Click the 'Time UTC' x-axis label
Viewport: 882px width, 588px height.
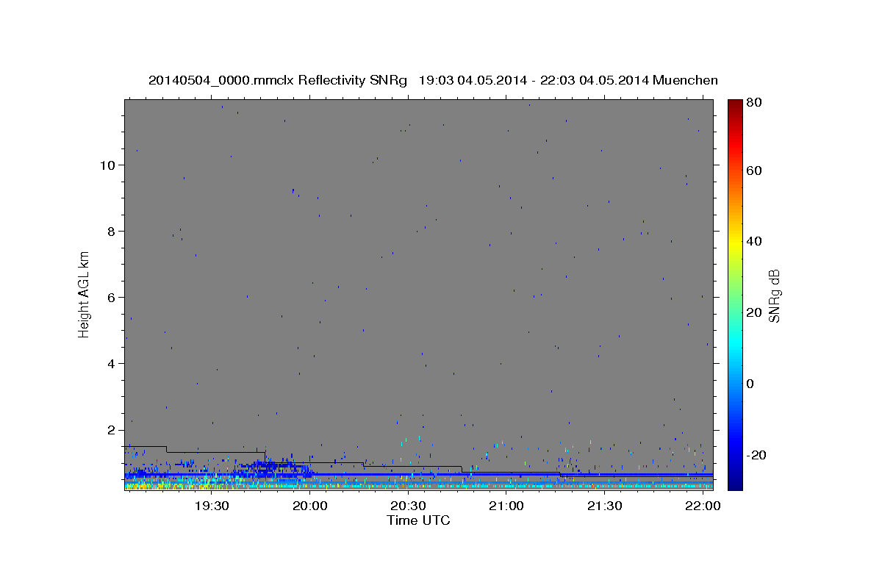(x=418, y=520)
